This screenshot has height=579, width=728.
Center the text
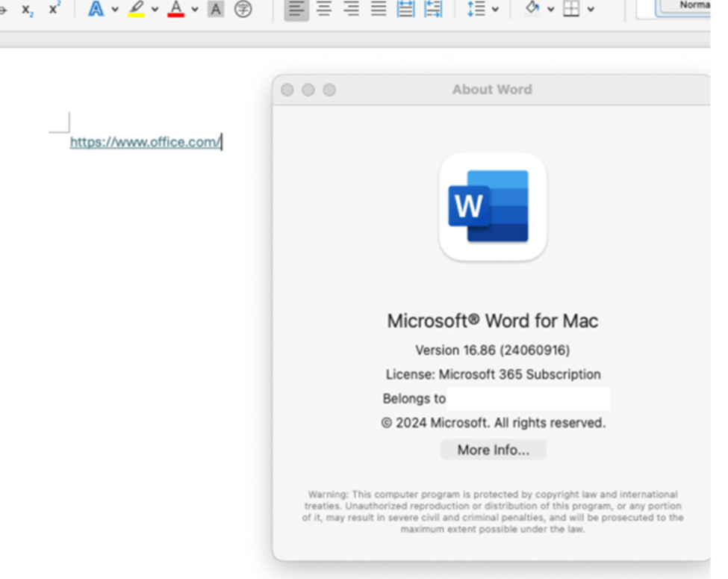coord(324,9)
